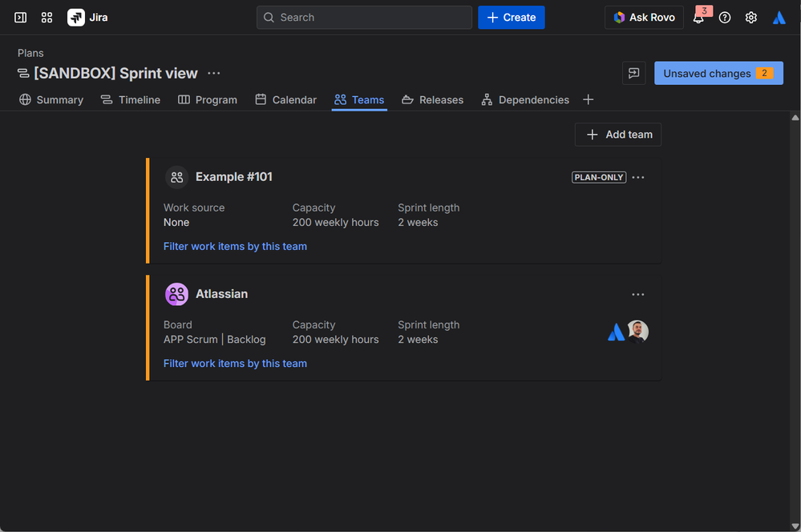The height and width of the screenshot is (532, 801).
Task: Click the Add team button
Action: tap(618, 135)
